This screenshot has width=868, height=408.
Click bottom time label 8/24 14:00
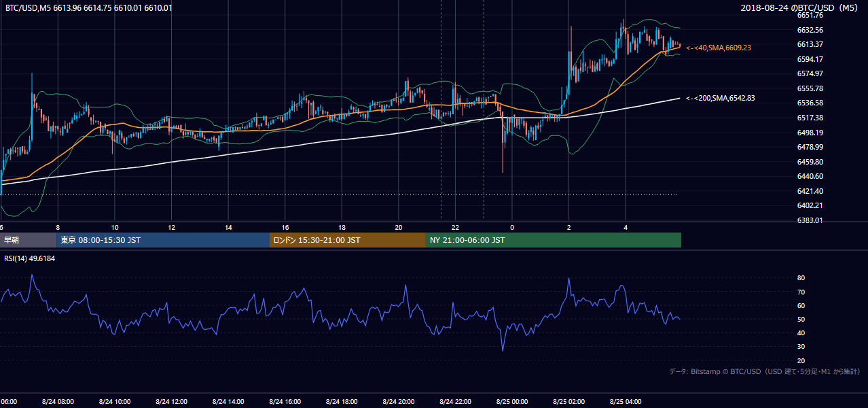(x=228, y=401)
